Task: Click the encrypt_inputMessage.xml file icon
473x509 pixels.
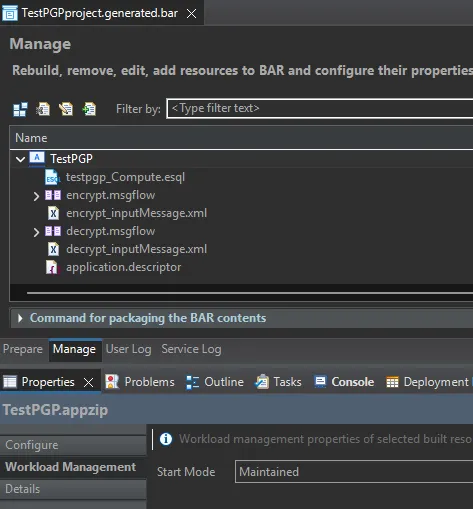Action: pos(53,213)
